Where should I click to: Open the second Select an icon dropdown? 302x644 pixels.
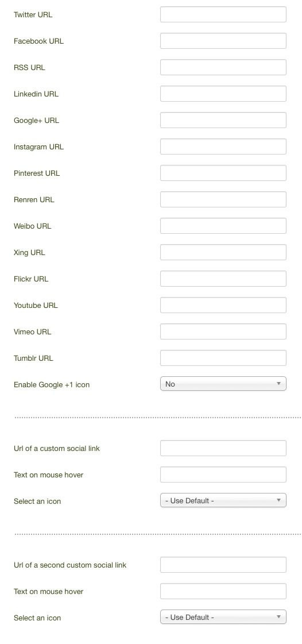[x=223, y=617]
